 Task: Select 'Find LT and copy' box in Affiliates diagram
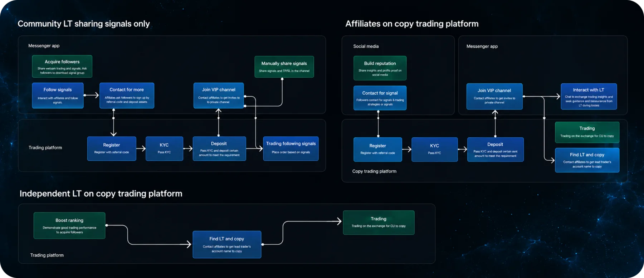tap(587, 160)
